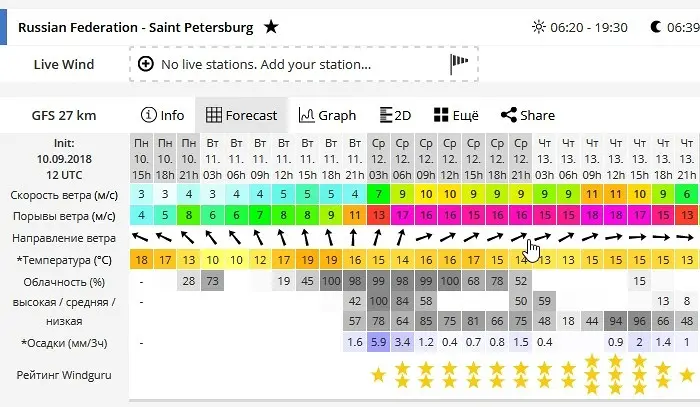Open the Ещё more options menu
This screenshot has width=700, height=407.
coord(456,115)
